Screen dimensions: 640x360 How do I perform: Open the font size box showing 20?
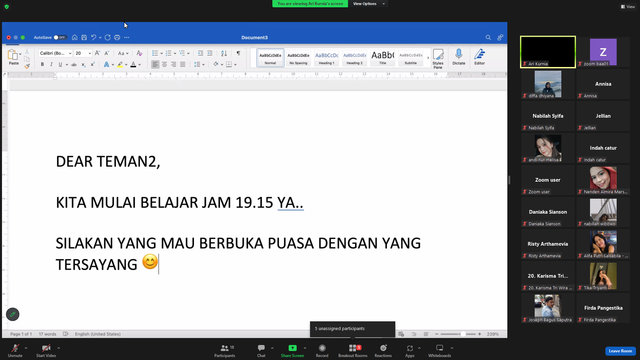click(83, 53)
